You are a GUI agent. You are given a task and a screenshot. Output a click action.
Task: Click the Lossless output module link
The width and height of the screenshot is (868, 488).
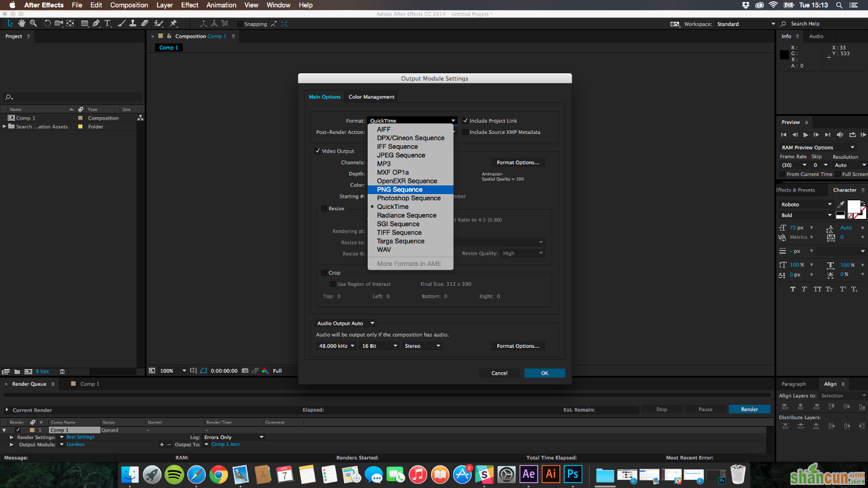[x=76, y=445]
